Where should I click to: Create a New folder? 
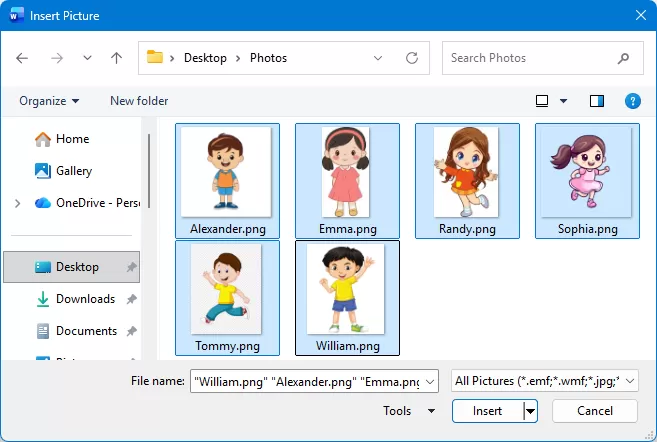pos(139,101)
